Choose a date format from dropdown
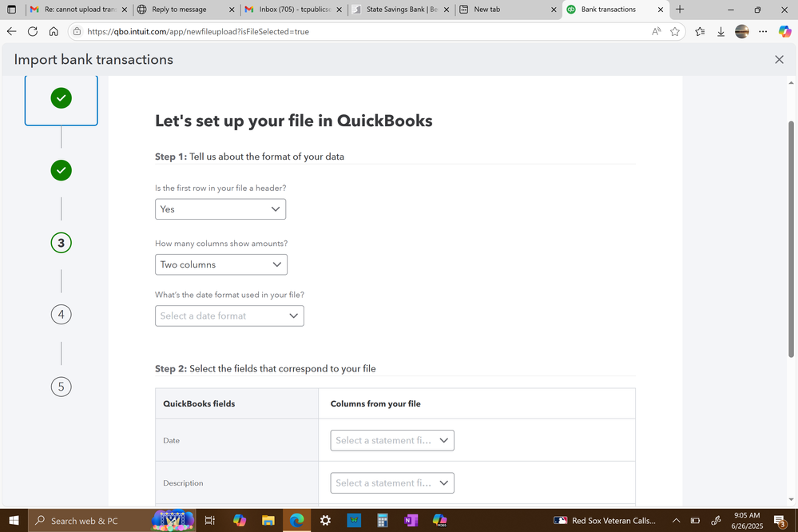This screenshot has height=532, width=798. tap(229, 316)
